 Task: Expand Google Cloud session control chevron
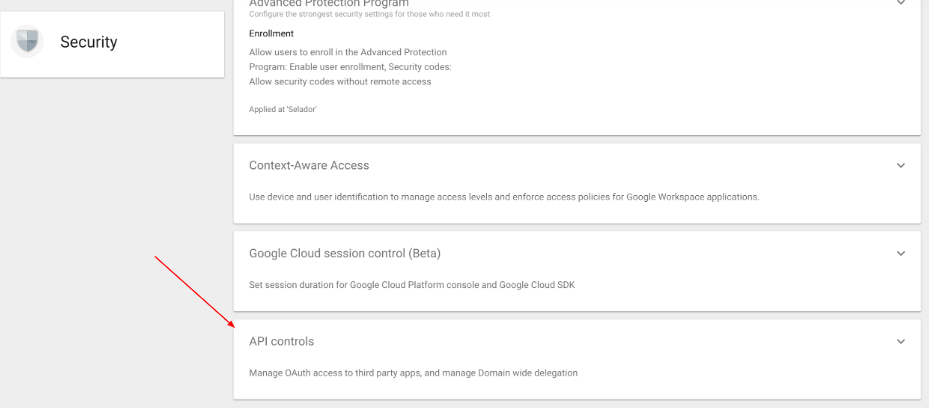pyautogui.click(x=900, y=253)
